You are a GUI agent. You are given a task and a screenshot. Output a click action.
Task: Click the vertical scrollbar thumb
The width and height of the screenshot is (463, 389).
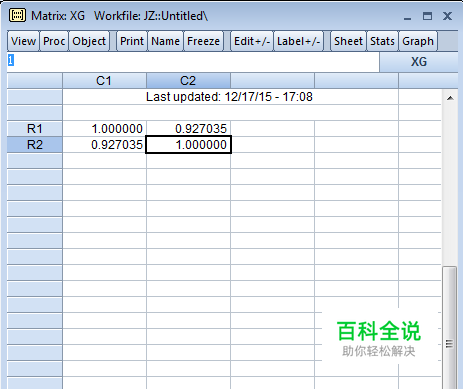[x=449, y=327]
